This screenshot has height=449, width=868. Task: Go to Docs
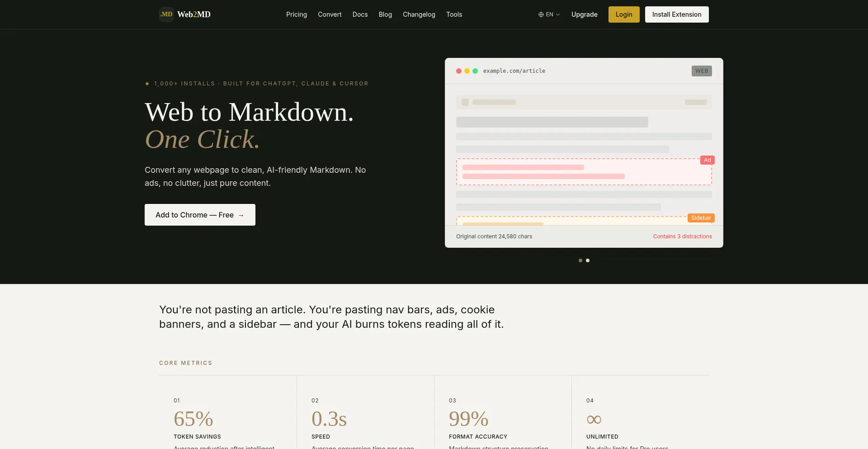pyautogui.click(x=360, y=14)
